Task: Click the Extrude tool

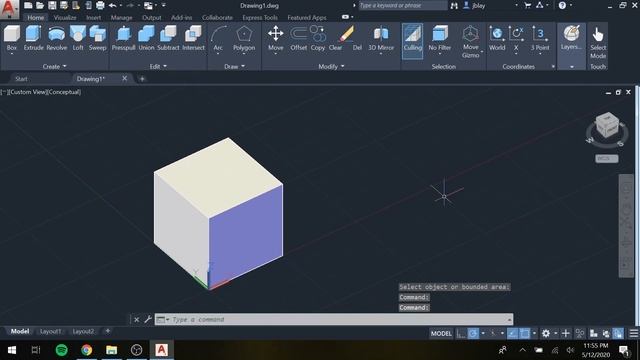Action: click(33, 38)
